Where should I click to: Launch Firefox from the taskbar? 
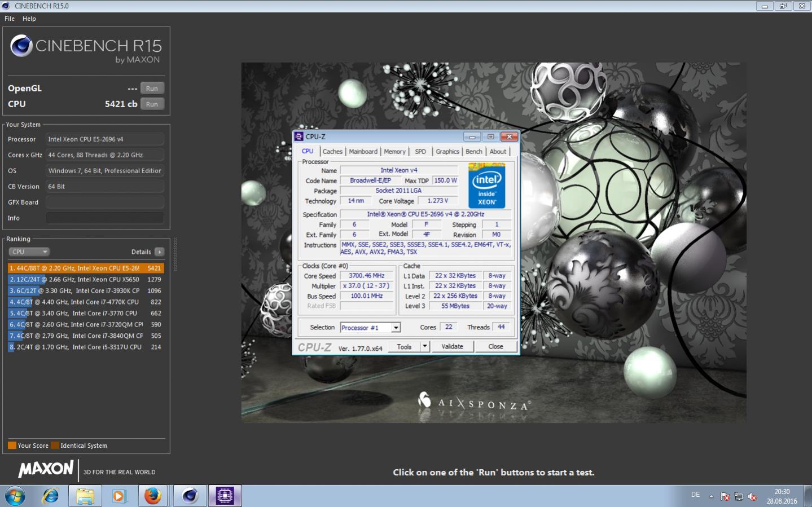(152, 496)
